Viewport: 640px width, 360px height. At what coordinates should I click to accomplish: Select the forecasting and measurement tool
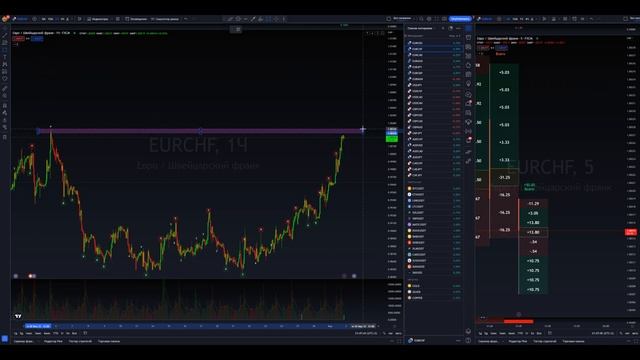(x=5, y=72)
